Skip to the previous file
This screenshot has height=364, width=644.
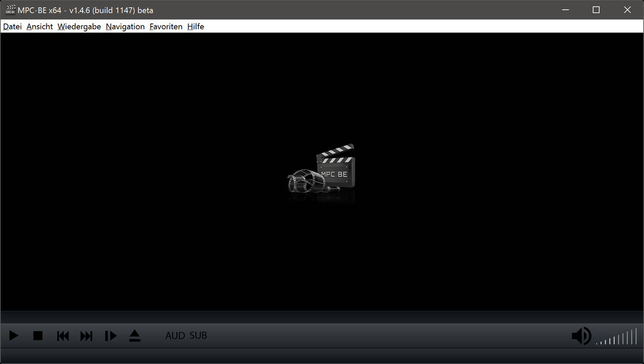62,336
